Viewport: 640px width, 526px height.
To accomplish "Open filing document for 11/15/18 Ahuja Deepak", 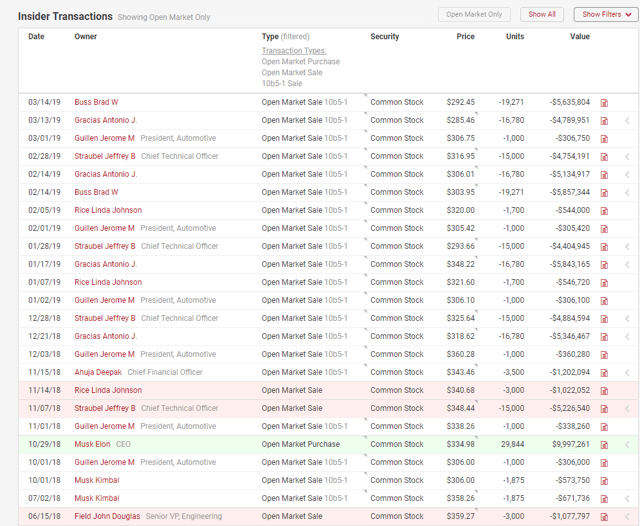I will pyautogui.click(x=604, y=373).
